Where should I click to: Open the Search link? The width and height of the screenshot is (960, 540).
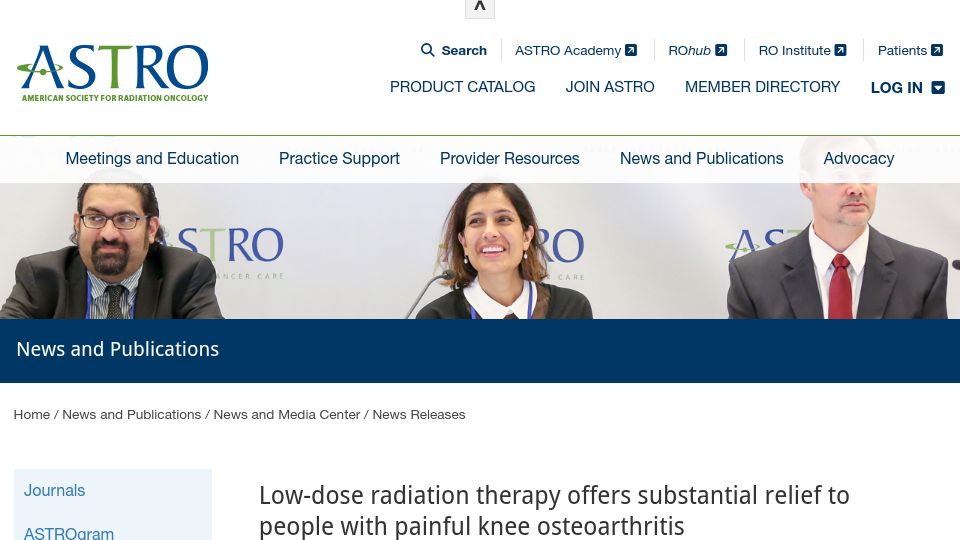pyautogui.click(x=464, y=50)
